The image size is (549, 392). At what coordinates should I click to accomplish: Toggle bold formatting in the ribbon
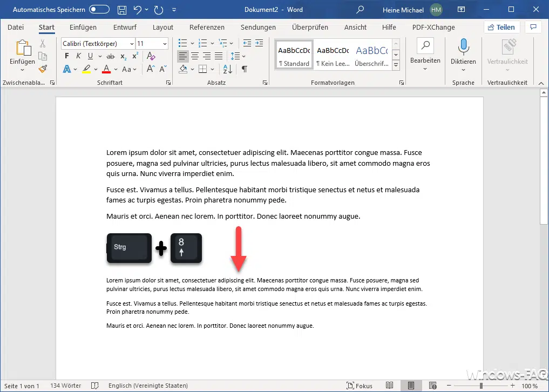(67, 55)
